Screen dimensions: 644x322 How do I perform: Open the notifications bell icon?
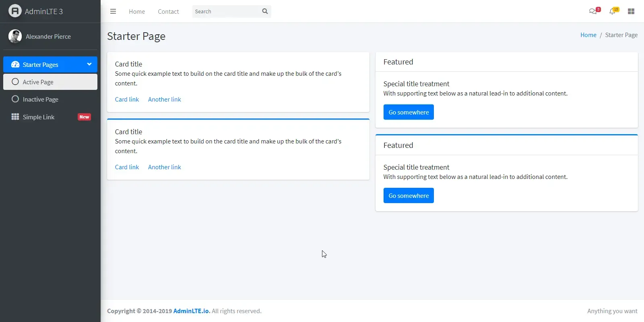[612, 11]
